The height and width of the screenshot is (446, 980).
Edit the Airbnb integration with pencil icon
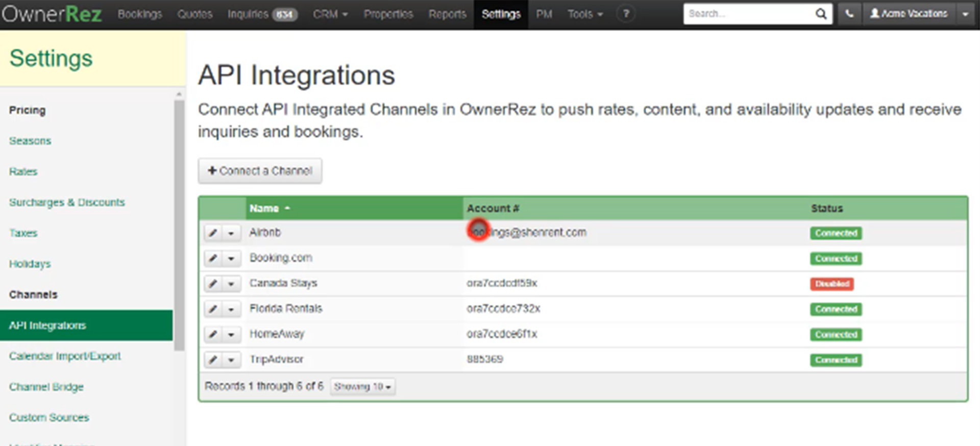[213, 233]
